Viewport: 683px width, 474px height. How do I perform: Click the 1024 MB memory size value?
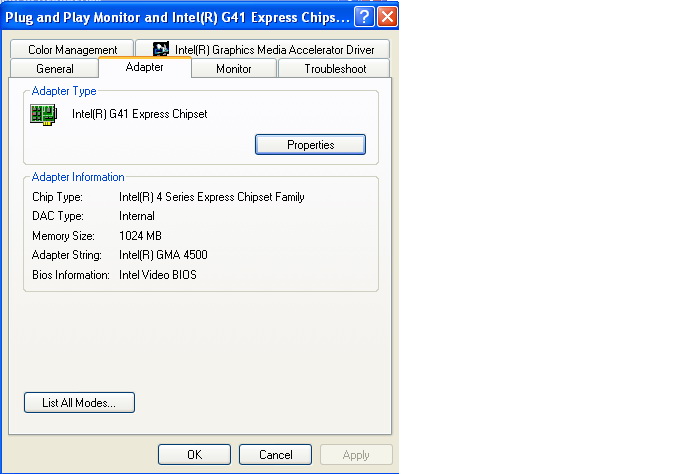(140, 236)
